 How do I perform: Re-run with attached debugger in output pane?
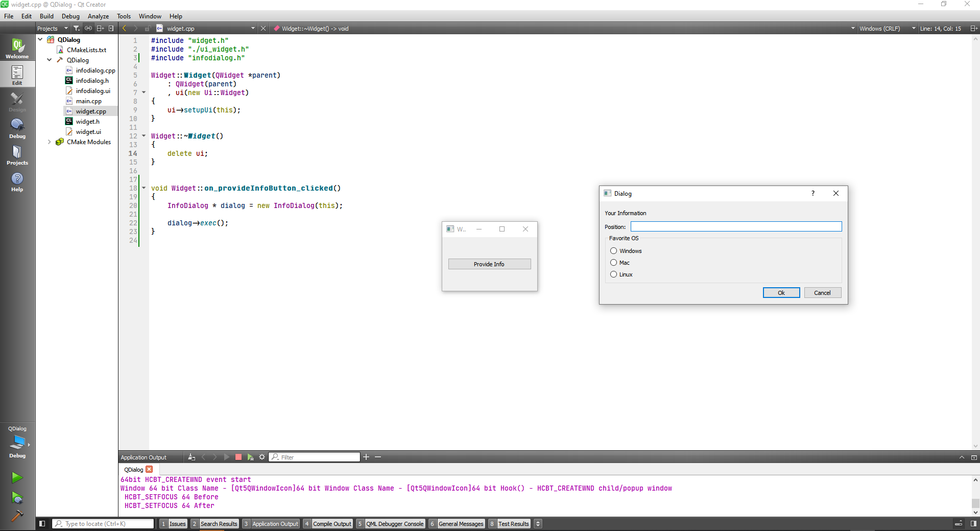250,457
